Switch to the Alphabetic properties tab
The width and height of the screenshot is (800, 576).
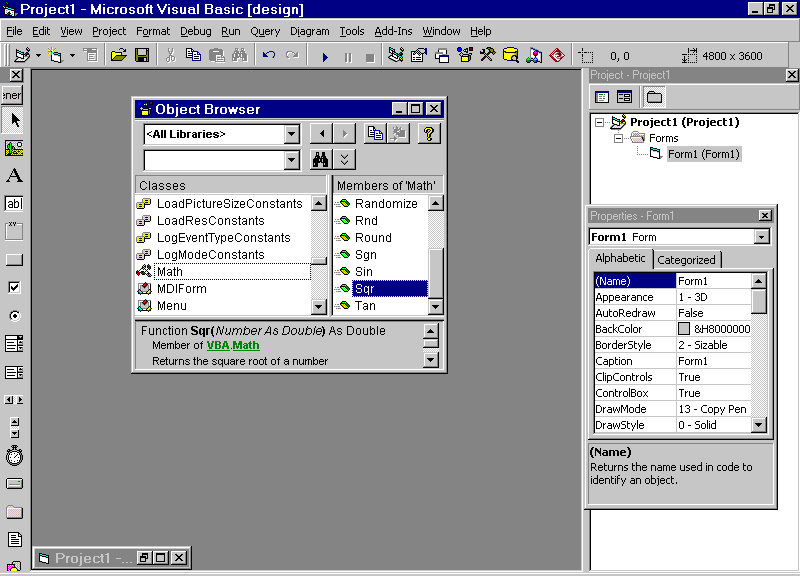(620, 258)
